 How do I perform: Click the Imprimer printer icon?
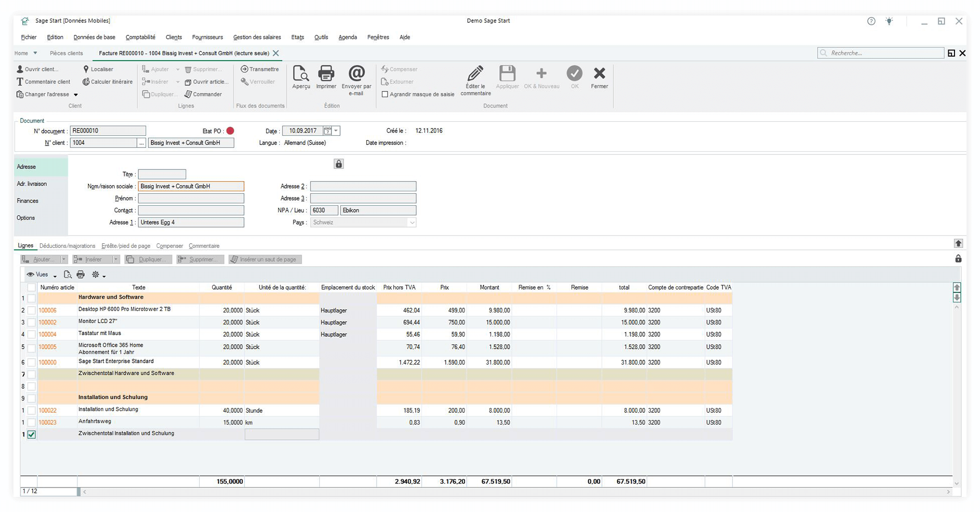326,74
